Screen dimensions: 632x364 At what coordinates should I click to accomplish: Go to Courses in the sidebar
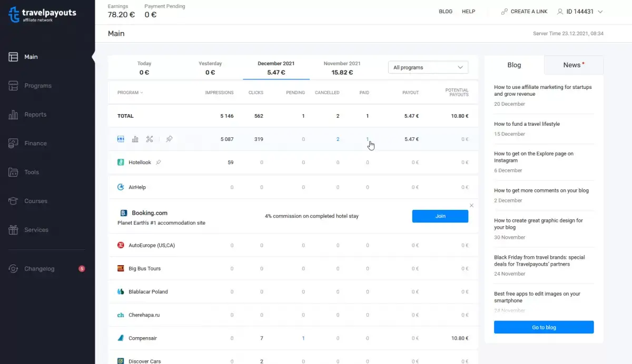coord(36,201)
